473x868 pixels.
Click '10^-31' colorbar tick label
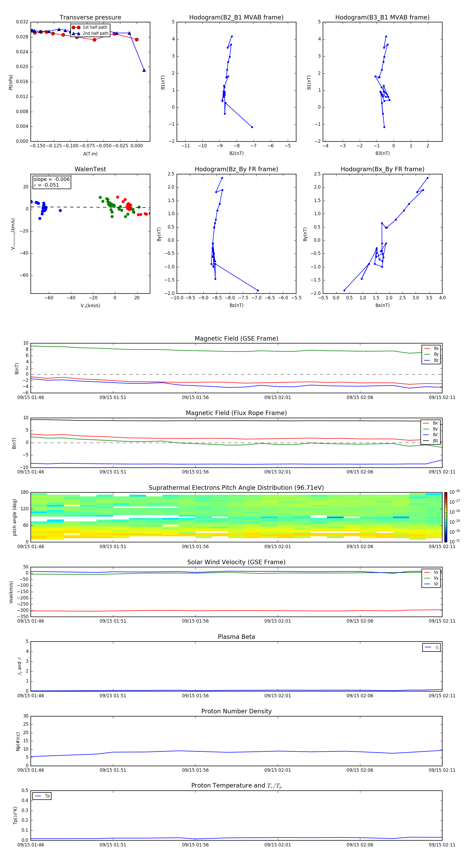pos(454,542)
